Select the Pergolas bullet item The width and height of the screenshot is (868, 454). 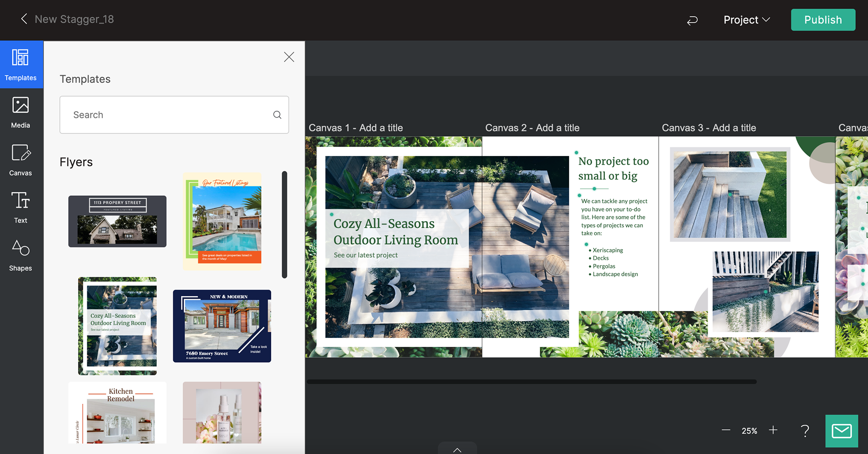coord(602,266)
